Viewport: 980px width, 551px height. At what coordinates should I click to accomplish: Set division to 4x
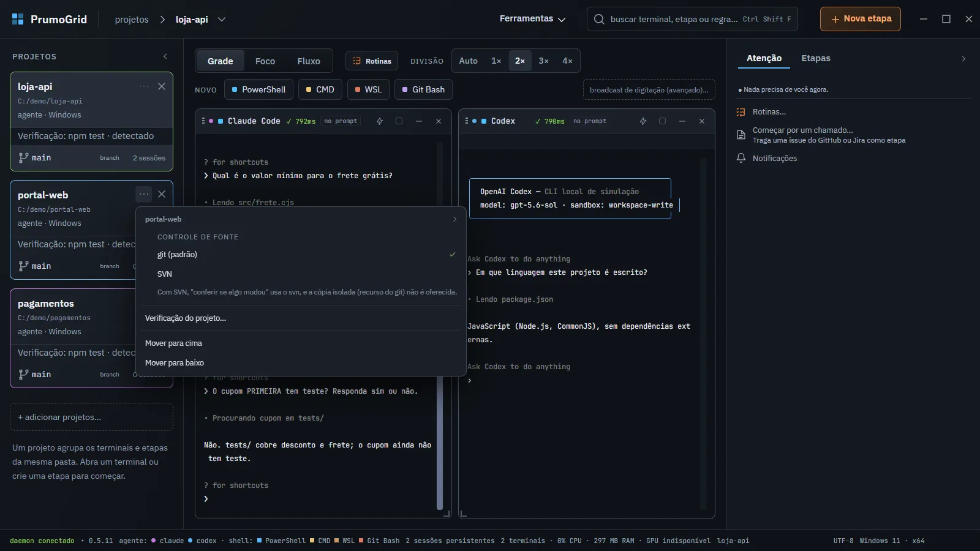567,61
